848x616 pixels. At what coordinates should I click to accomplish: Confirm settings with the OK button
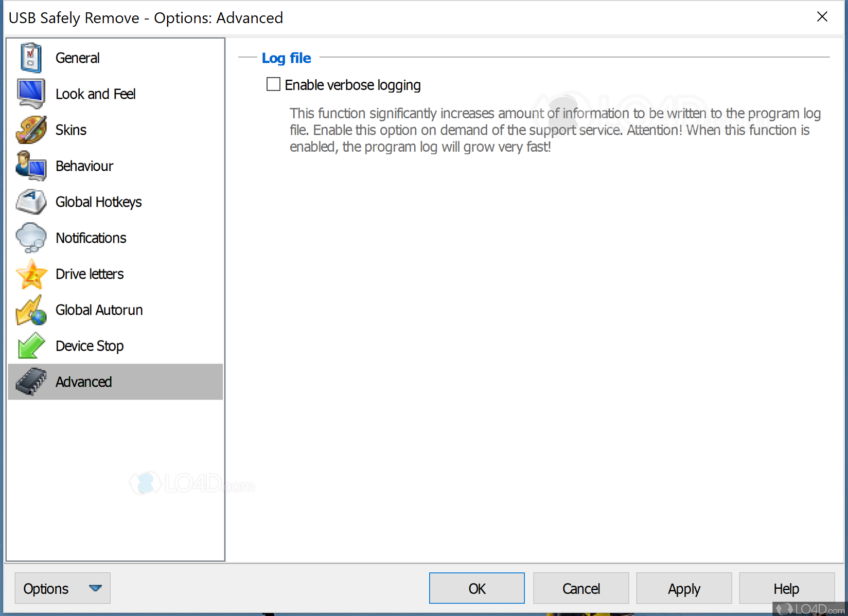[476, 588]
